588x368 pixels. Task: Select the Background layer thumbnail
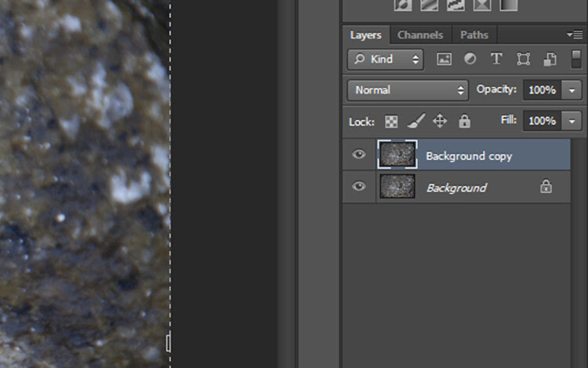397,186
